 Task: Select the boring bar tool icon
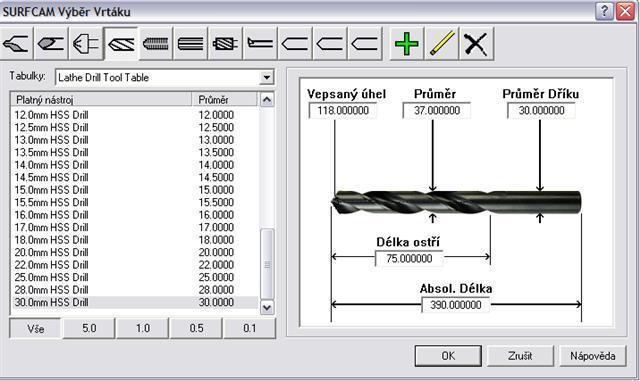point(260,43)
